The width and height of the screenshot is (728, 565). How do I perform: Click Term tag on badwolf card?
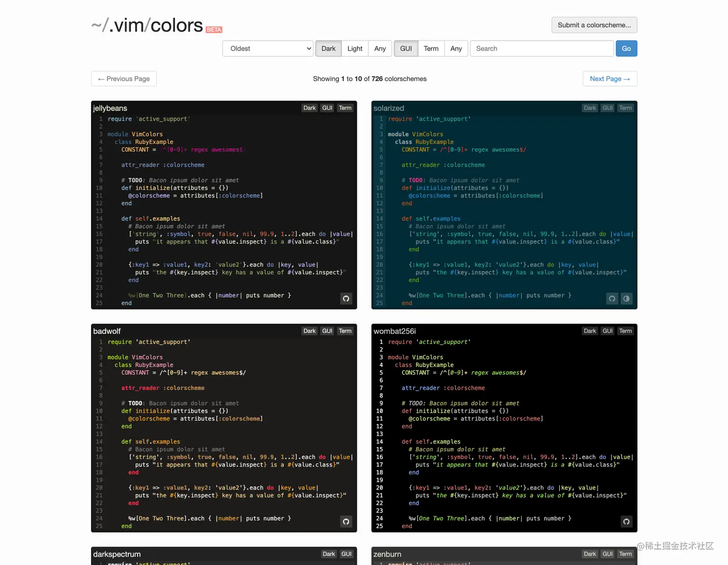click(345, 331)
